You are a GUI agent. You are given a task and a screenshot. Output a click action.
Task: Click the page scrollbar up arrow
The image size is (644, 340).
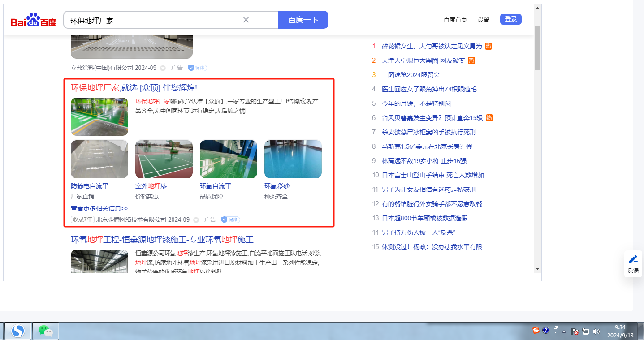(x=538, y=8)
